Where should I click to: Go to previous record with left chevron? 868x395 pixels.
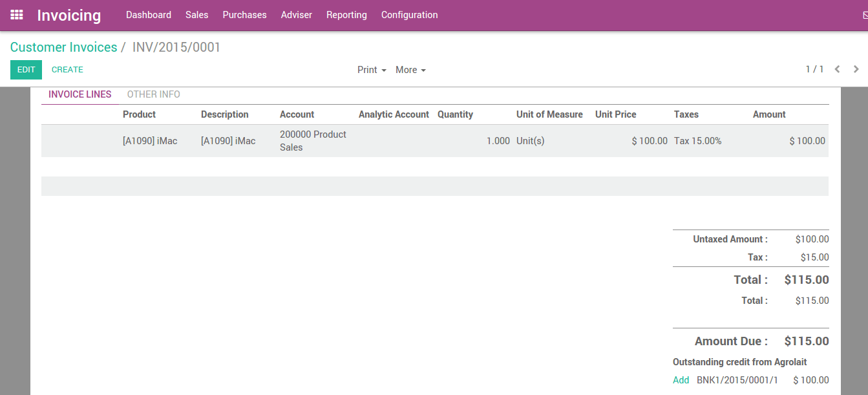click(837, 69)
